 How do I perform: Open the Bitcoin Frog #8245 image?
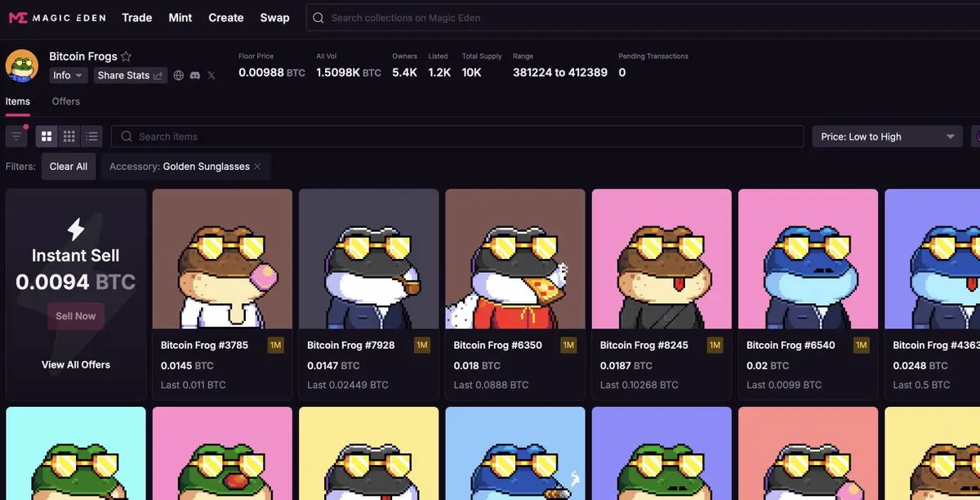(x=661, y=259)
